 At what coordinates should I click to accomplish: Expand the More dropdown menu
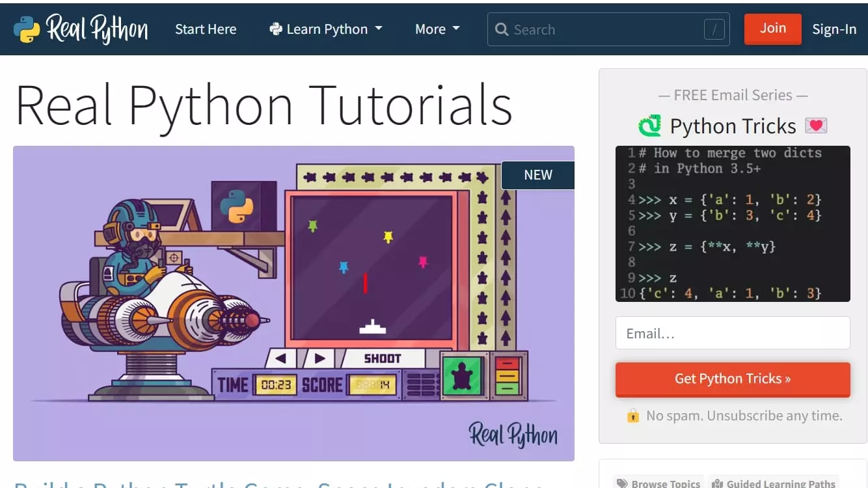(437, 29)
